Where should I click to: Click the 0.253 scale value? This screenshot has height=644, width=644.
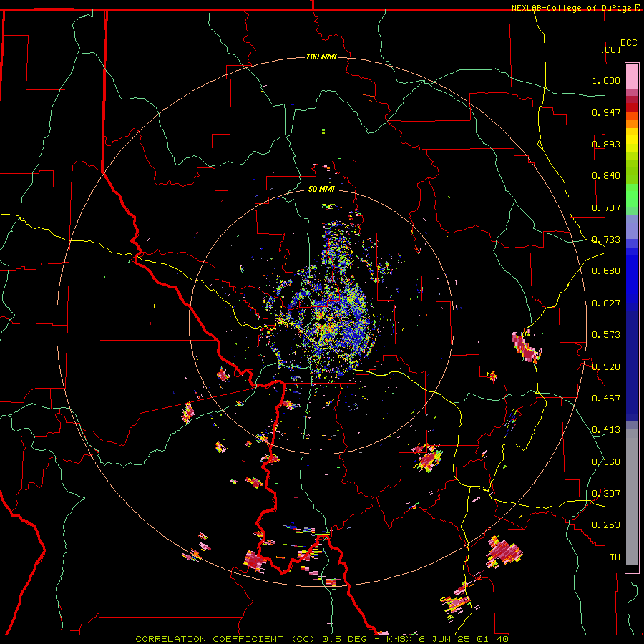(606, 525)
